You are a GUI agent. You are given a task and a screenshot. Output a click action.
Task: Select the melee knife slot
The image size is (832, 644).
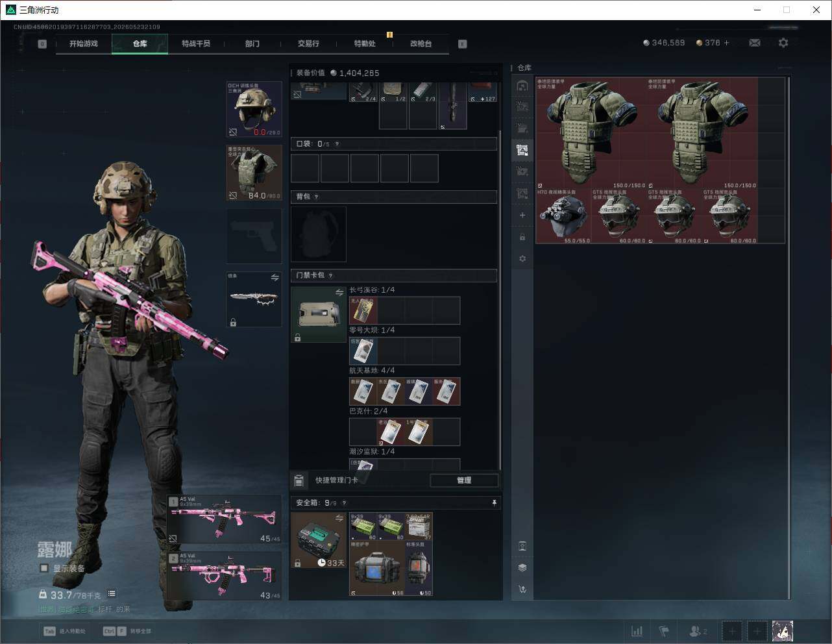254,299
